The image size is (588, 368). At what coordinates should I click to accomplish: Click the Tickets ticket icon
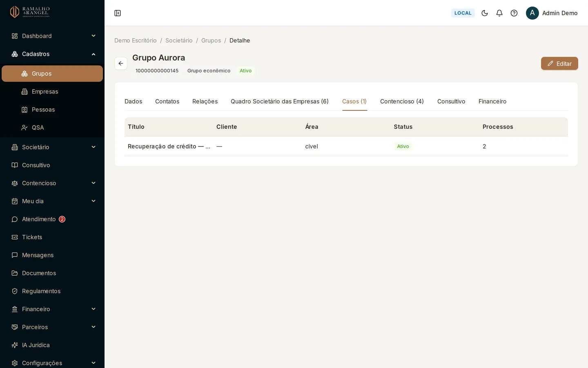point(15,237)
